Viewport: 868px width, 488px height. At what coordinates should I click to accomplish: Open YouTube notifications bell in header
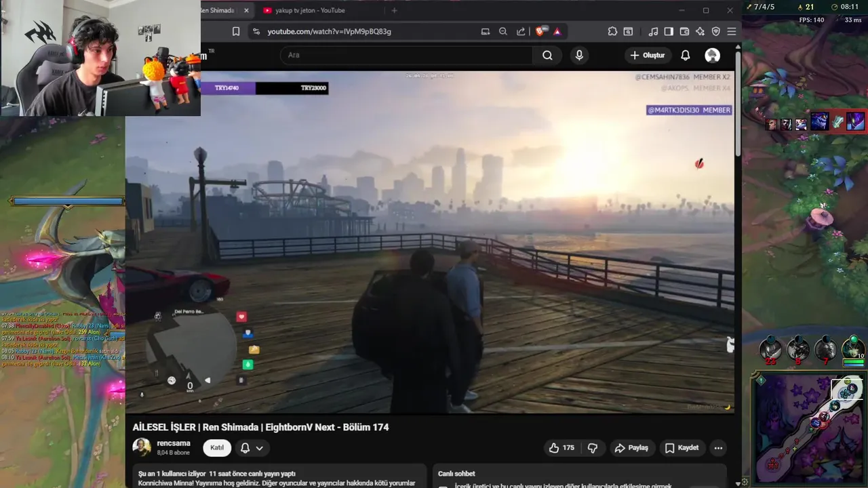coord(686,55)
